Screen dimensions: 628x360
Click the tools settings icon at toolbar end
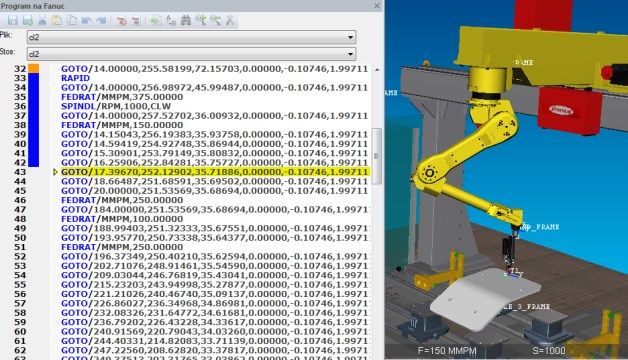[x=230, y=20]
